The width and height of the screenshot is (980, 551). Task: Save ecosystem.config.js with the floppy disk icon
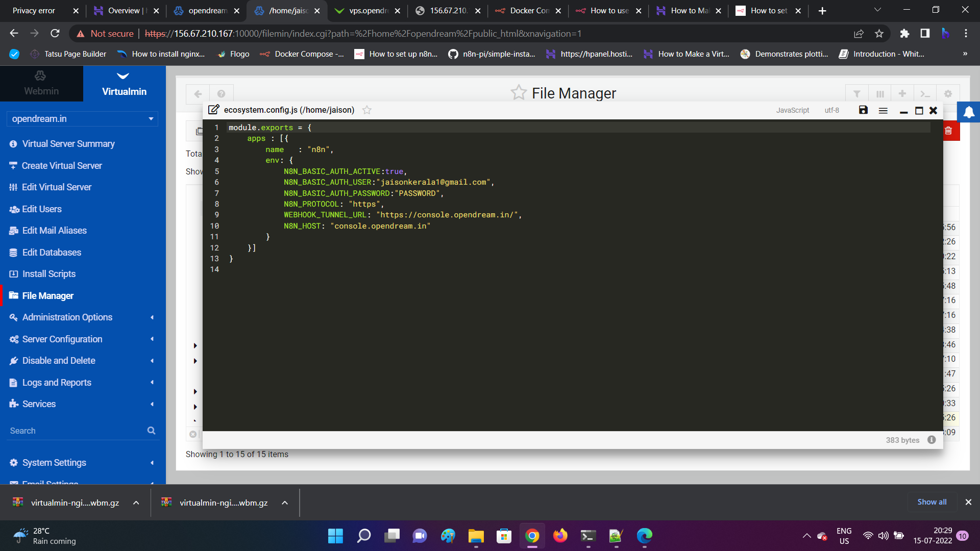(863, 110)
